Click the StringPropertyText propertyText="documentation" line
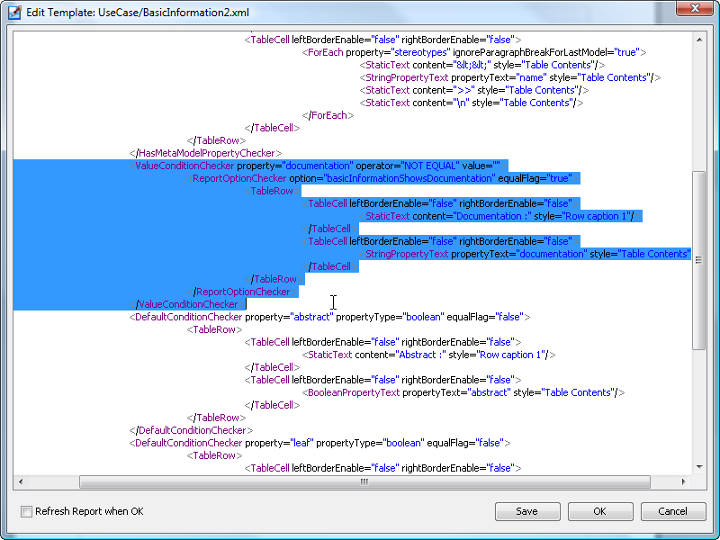This screenshot has width=720, height=540. (x=525, y=254)
